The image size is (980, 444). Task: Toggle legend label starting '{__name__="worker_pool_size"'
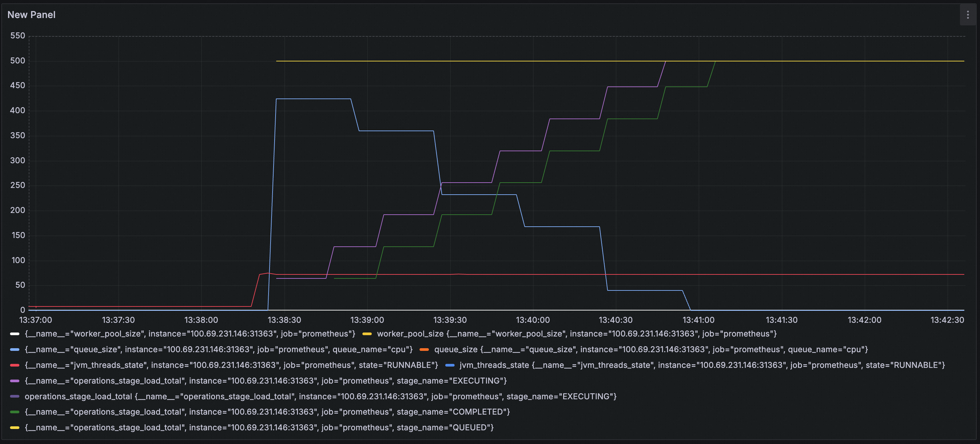[190, 334]
